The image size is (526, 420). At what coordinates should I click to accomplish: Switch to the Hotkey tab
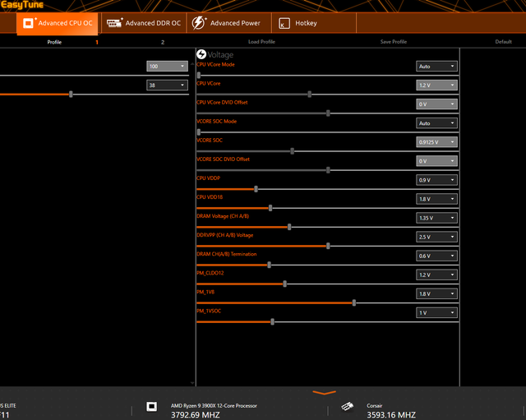[314, 23]
